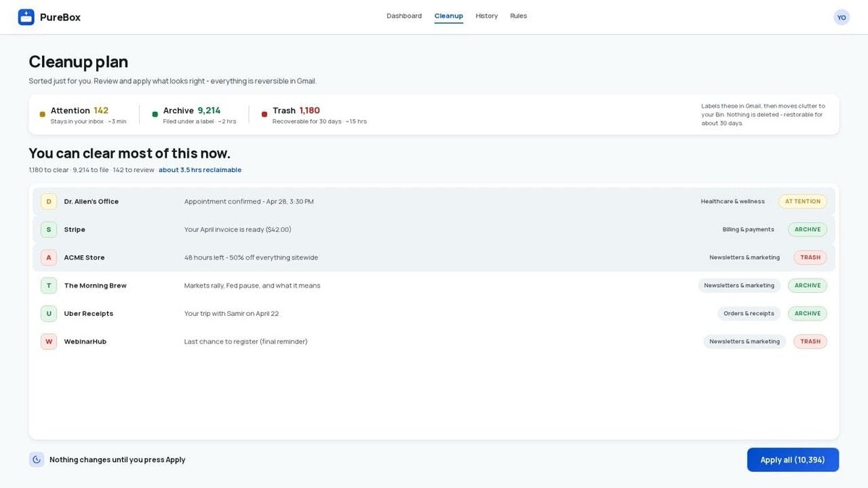The image size is (868, 488).
Task: Click the PureBox logo icon
Action: (x=26, y=17)
